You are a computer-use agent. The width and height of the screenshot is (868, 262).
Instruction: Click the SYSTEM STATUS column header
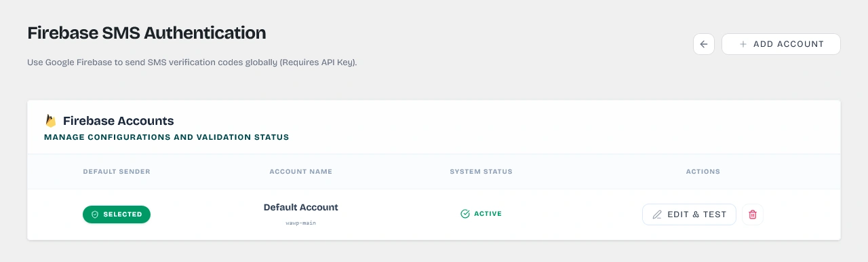481,172
